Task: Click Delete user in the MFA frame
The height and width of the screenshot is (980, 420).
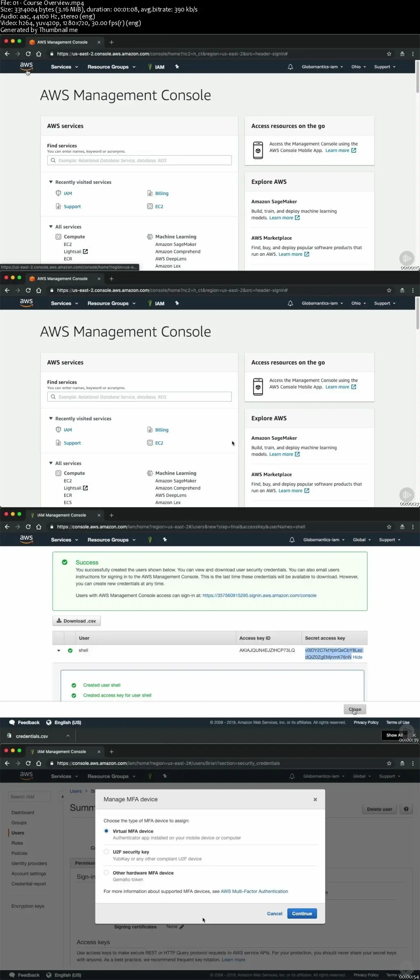Action: [x=379, y=809]
